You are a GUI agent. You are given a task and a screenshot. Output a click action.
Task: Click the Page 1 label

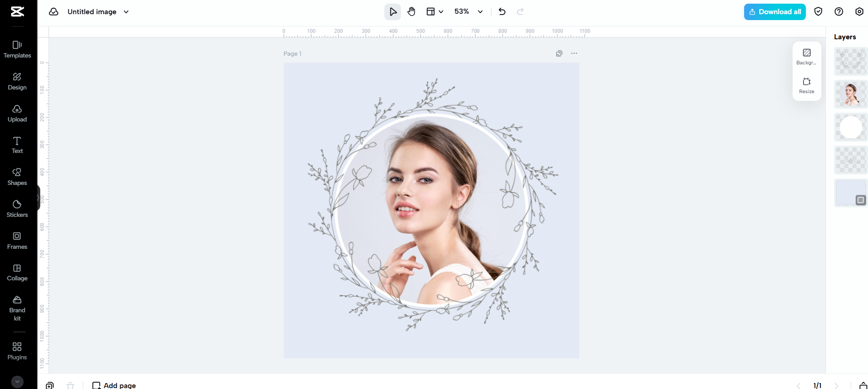293,53
